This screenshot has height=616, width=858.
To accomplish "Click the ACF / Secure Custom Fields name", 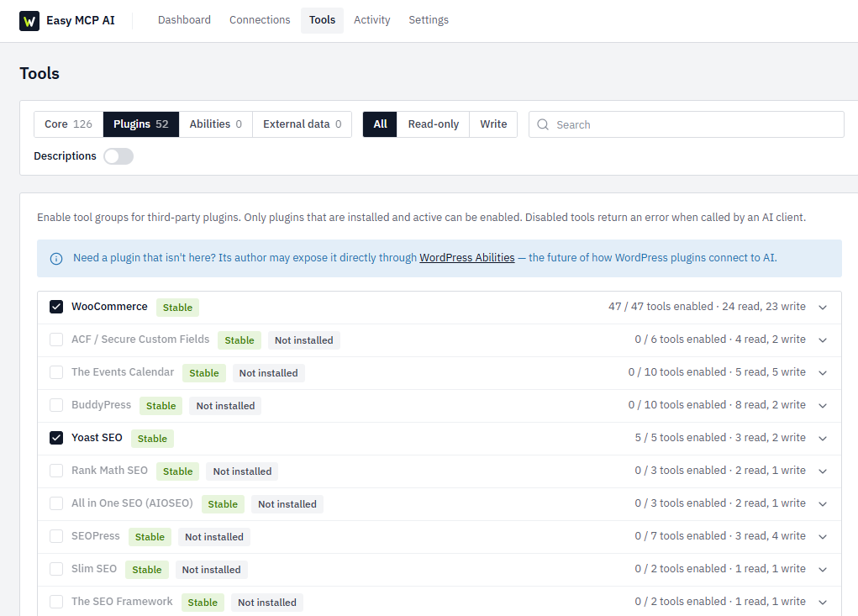I will coord(140,340).
